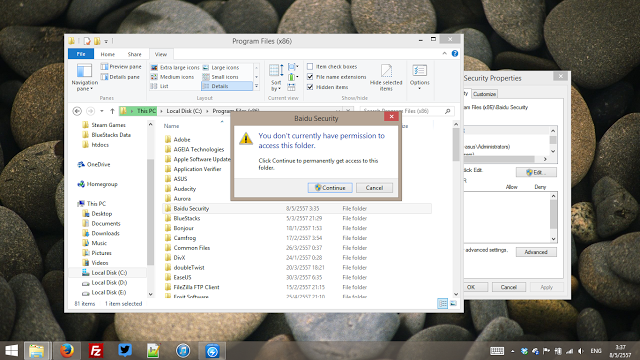This screenshot has width=640, height=360.
Task: Close the Baidu Security permission dialog
Action: tap(391, 117)
